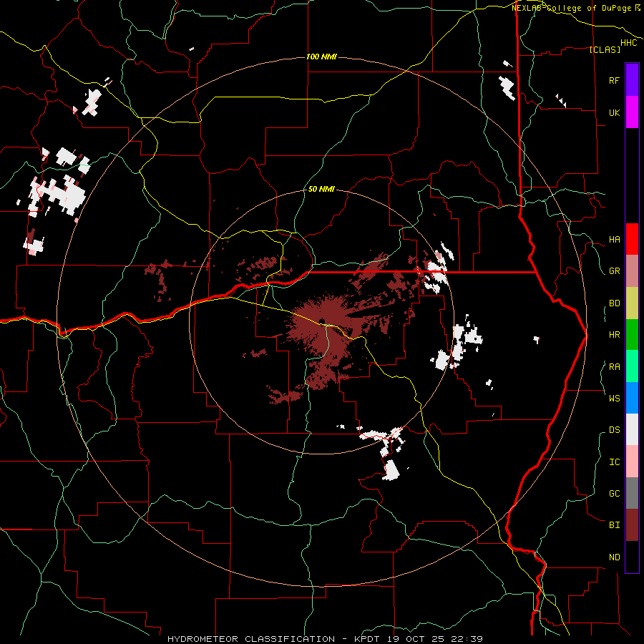Choose the gray GC legend swatch
Image resolution: width=644 pixels, height=644 pixels.
click(x=632, y=493)
